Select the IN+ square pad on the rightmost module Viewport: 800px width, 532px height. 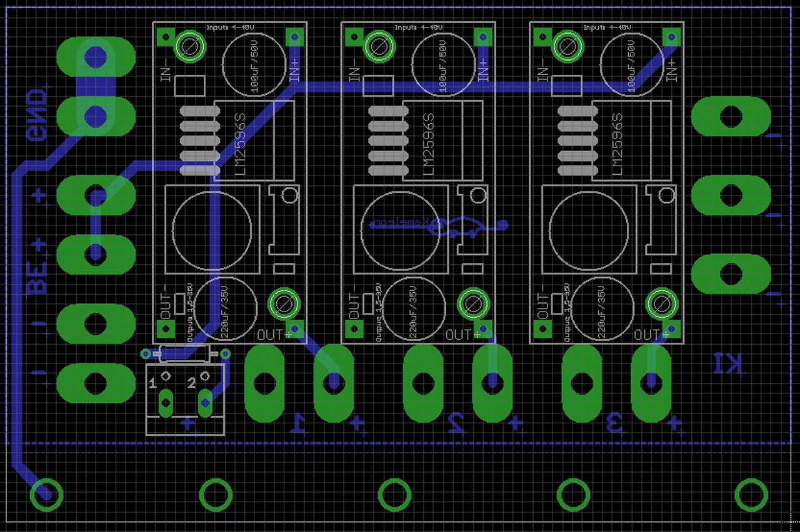(672, 37)
